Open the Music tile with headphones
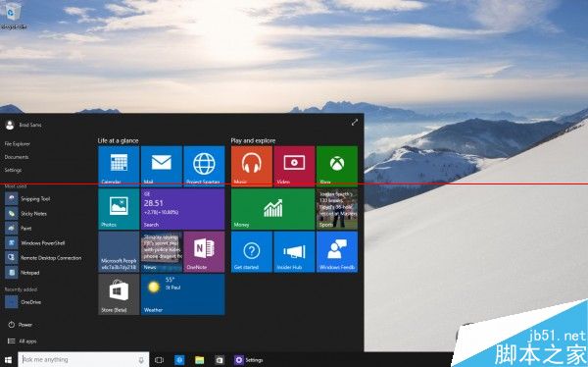588x367 pixels. tap(252, 166)
